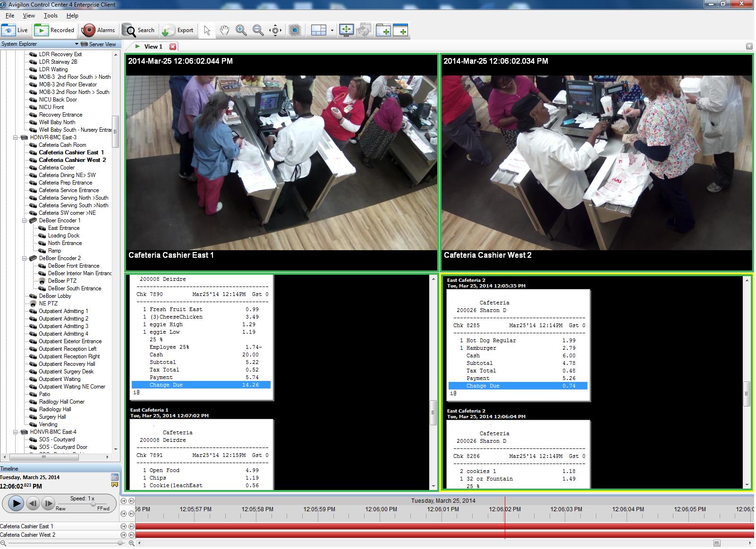Open the view layout dropdown arrow
Viewport: 756px width, 549px height.
coord(332,31)
